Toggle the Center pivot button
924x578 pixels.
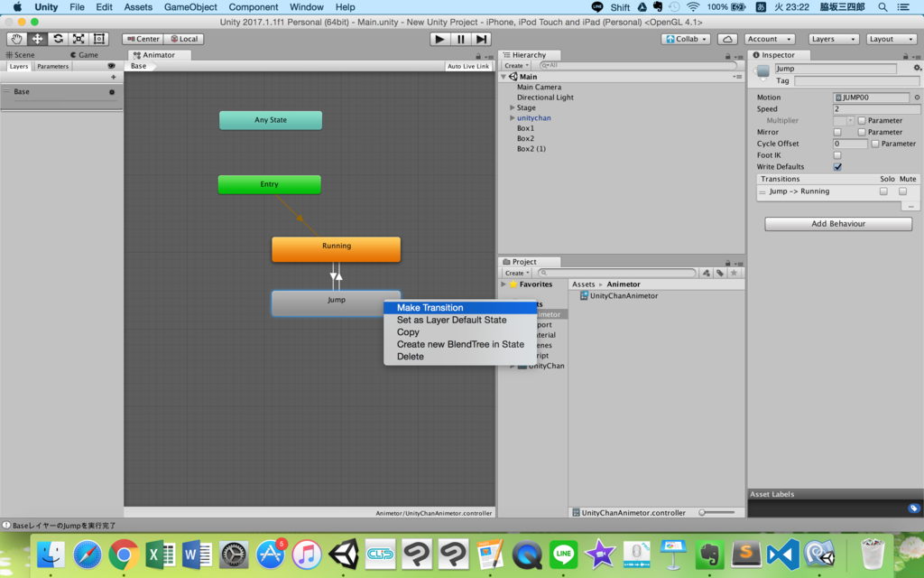(x=143, y=39)
